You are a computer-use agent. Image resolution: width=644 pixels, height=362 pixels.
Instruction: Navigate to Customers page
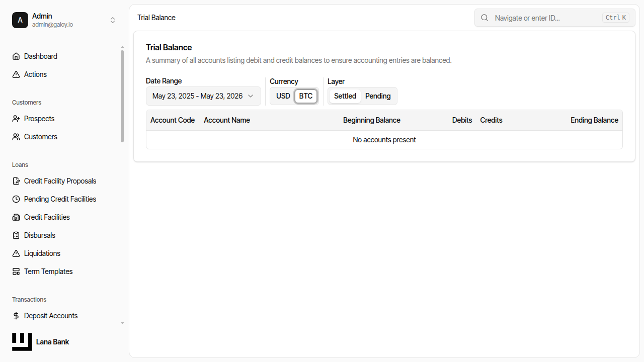coord(64,137)
